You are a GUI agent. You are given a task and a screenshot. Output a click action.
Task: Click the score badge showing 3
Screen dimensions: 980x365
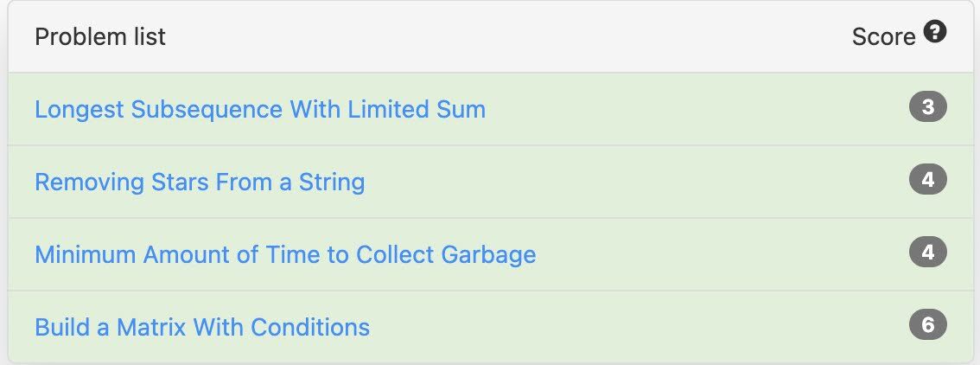(x=928, y=107)
